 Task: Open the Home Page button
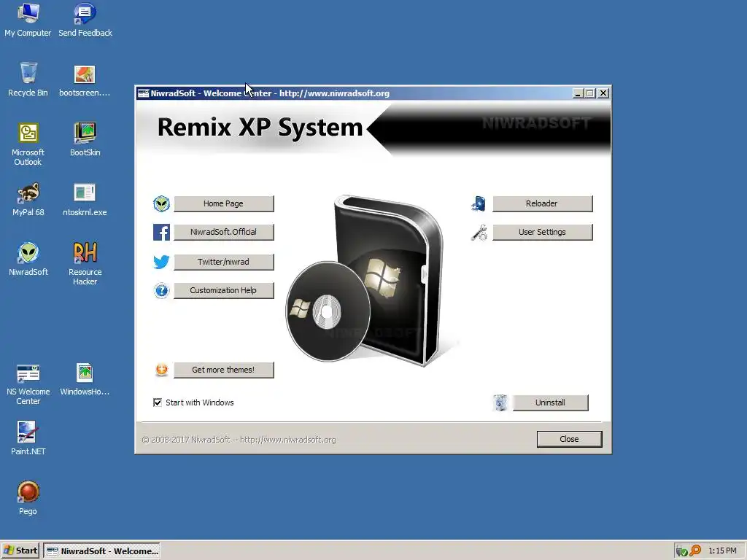tap(223, 203)
